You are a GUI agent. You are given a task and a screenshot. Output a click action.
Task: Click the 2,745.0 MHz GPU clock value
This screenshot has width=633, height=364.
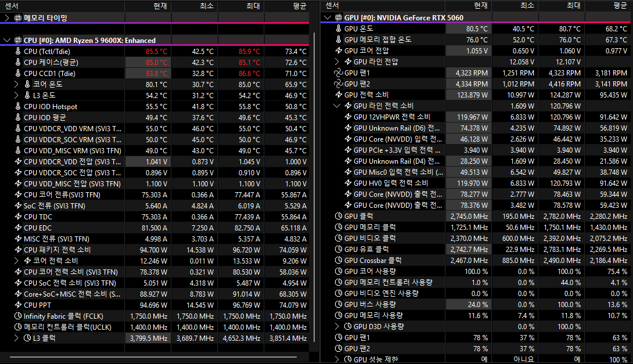[469, 216]
